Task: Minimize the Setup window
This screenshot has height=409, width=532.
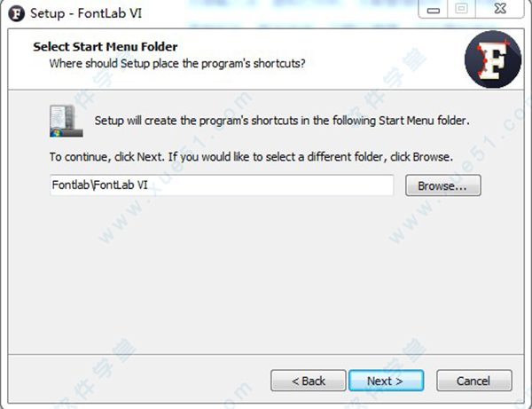Action: [x=434, y=9]
